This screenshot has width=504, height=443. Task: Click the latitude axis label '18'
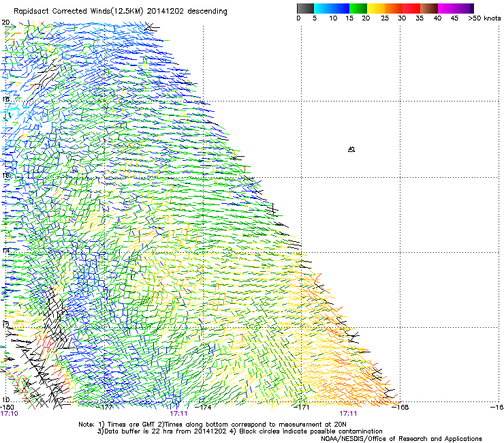point(5,99)
